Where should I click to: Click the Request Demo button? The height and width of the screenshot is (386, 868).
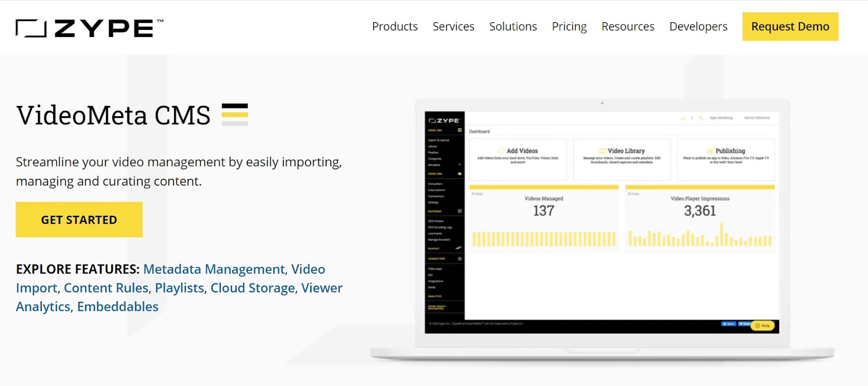click(790, 27)
